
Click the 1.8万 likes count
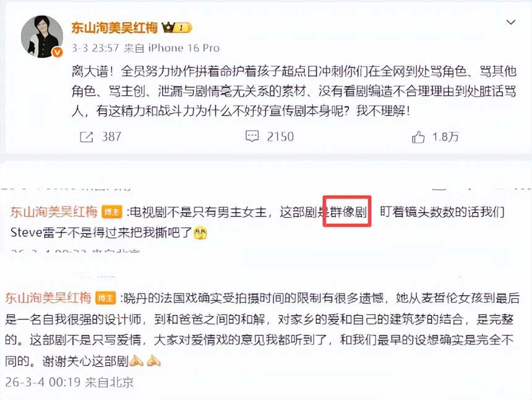(x=445, y=137)
